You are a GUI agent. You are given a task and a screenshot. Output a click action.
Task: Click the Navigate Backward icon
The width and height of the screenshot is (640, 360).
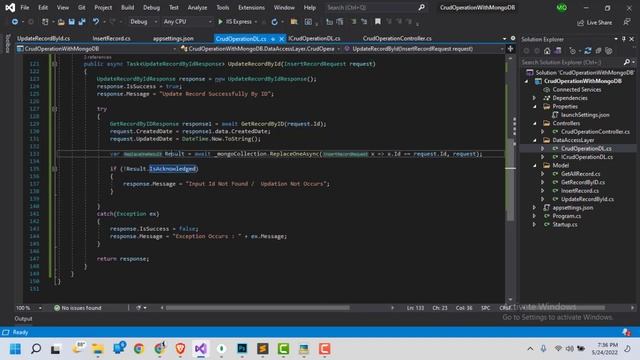[15, 22]
